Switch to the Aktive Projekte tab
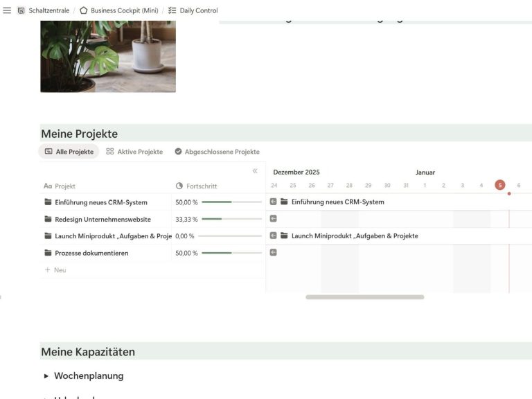 coord(134,152)
